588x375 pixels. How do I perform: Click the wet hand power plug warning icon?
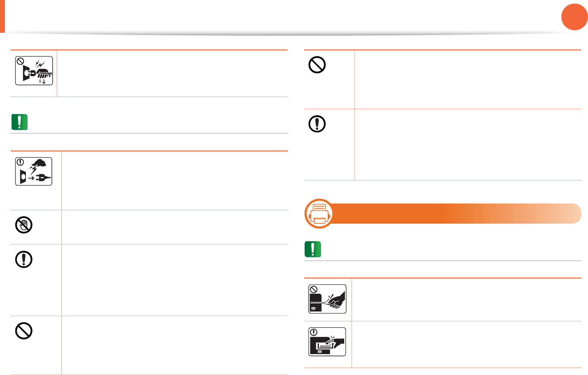34,71
